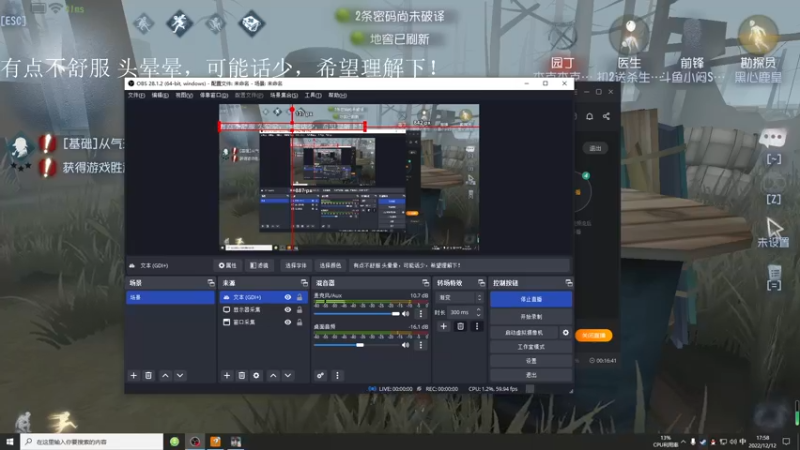
Task: Click the 选择字体 button
Action: pyautogui.click(x=295, y=265)
